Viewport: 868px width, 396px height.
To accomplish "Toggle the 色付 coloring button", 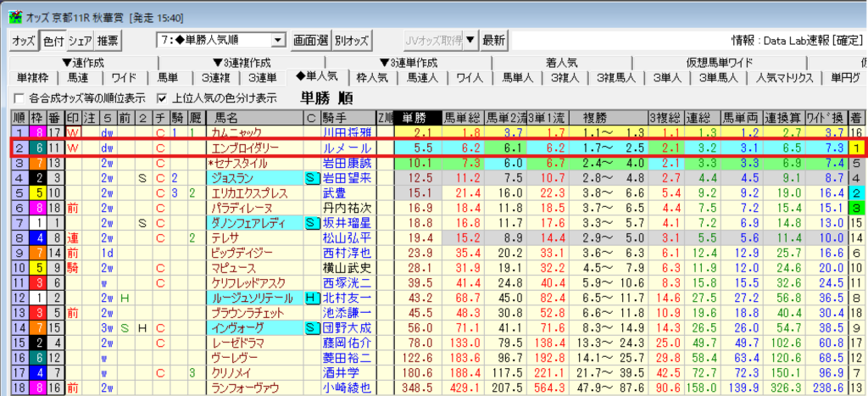I will (x=53, y=40).
